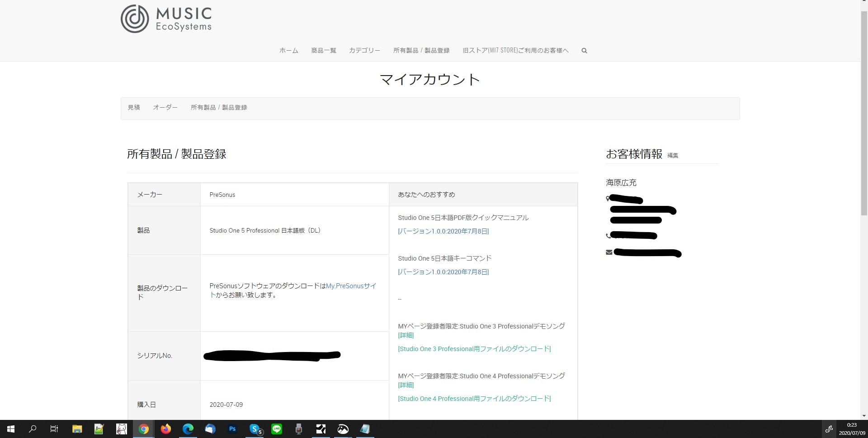868x438 pixels.
Task: Click the page vertical scrollbar
Action: [864, 113]
